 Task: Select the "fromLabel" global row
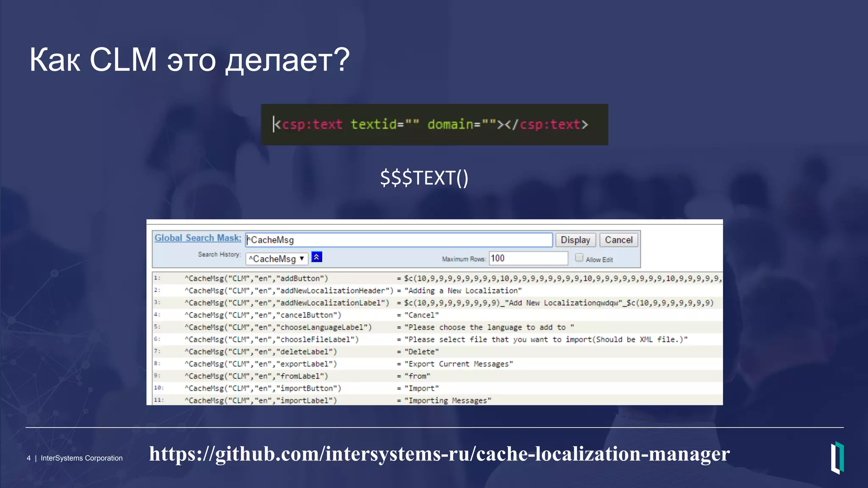pos(437,376)
